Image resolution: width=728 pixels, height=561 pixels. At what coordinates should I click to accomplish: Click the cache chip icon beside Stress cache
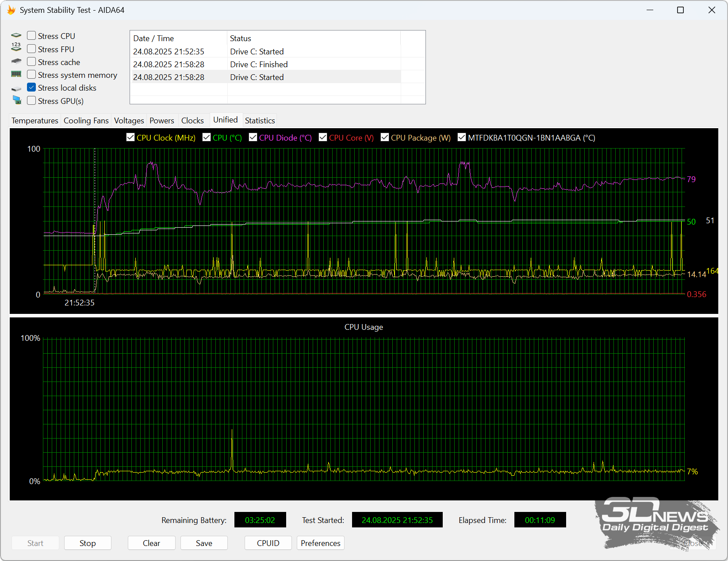(x=16, y=61)
